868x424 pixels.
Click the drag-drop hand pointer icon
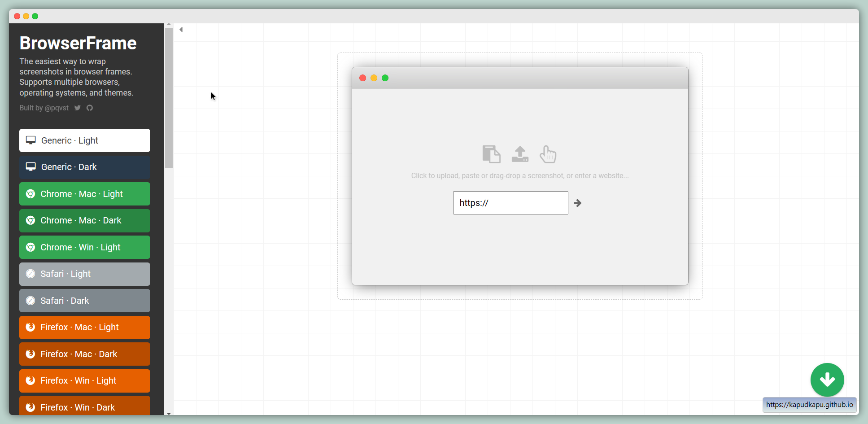point(548,154)
